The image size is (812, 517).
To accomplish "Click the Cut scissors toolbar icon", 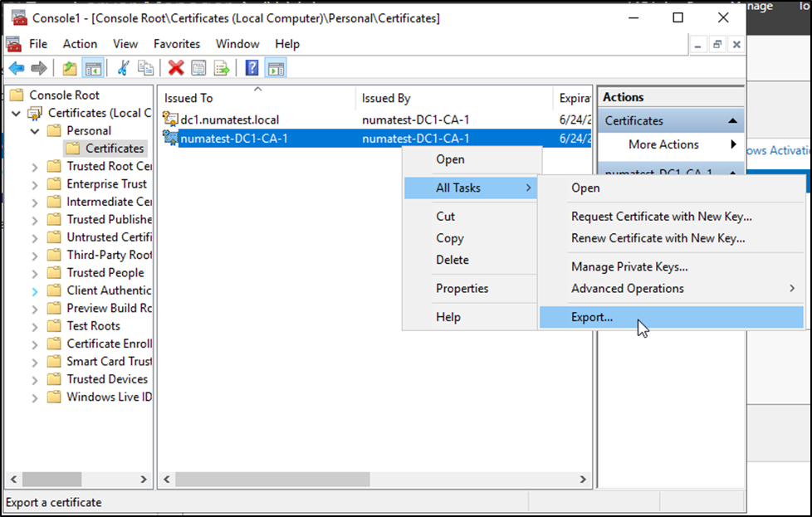I will pos(124,68).
